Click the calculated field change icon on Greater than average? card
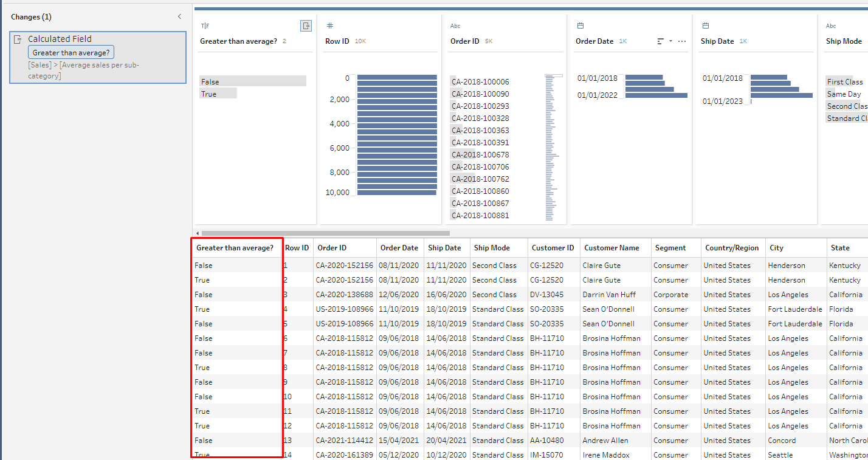This screenshot has width=868, height=460. pos(306,26)
